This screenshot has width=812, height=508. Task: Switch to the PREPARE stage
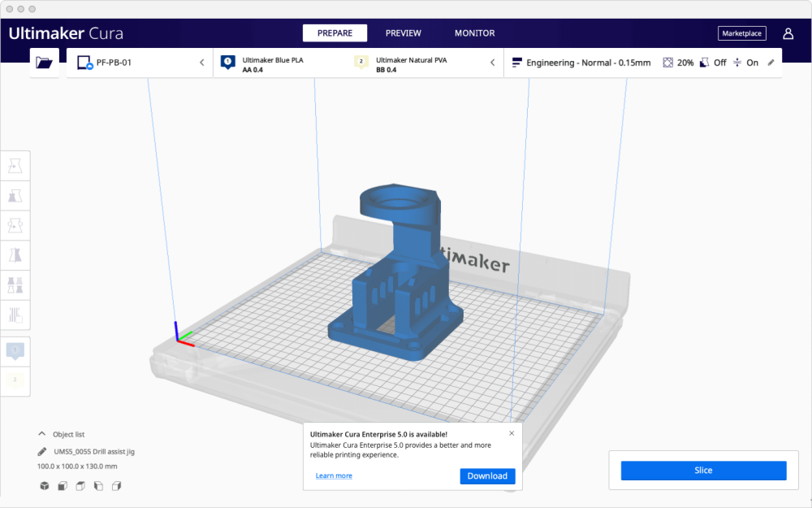point(335,33)
